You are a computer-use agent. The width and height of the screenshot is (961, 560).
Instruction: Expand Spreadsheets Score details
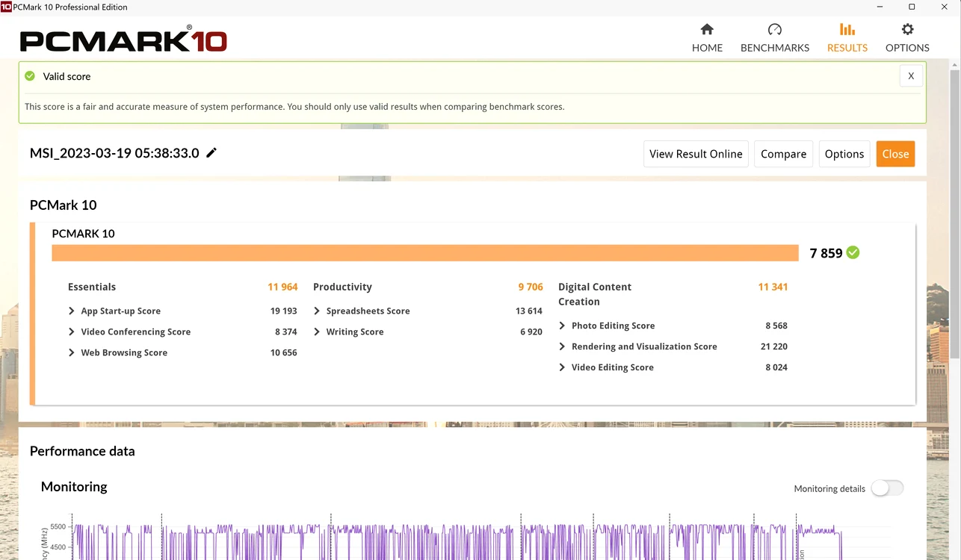[x=317, y=311]
